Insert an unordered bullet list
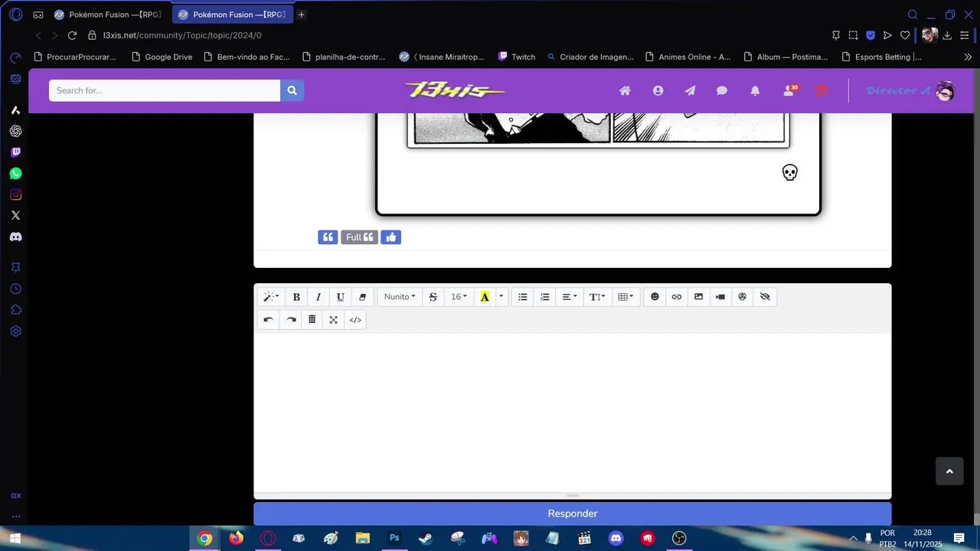Image resolution: width=980 pixels, height=551 pixels. pyautogui.click(x=523, y=297)
